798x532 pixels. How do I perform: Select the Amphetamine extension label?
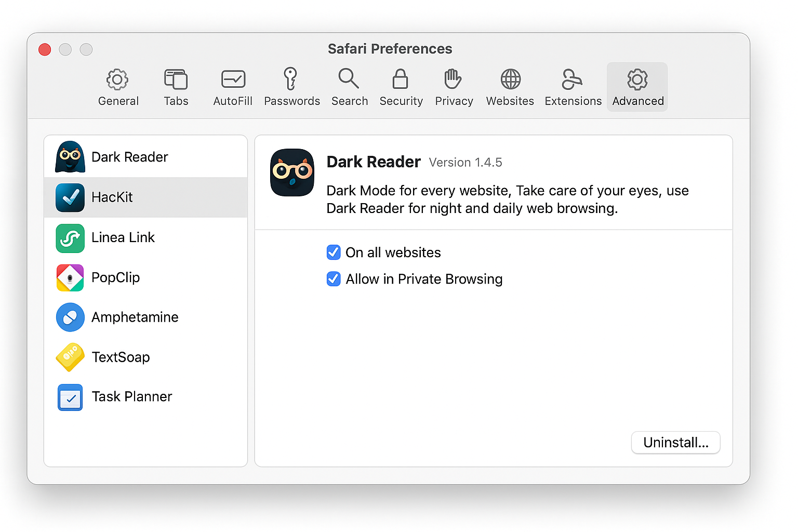pyautogui.click(x=135, y=317)
